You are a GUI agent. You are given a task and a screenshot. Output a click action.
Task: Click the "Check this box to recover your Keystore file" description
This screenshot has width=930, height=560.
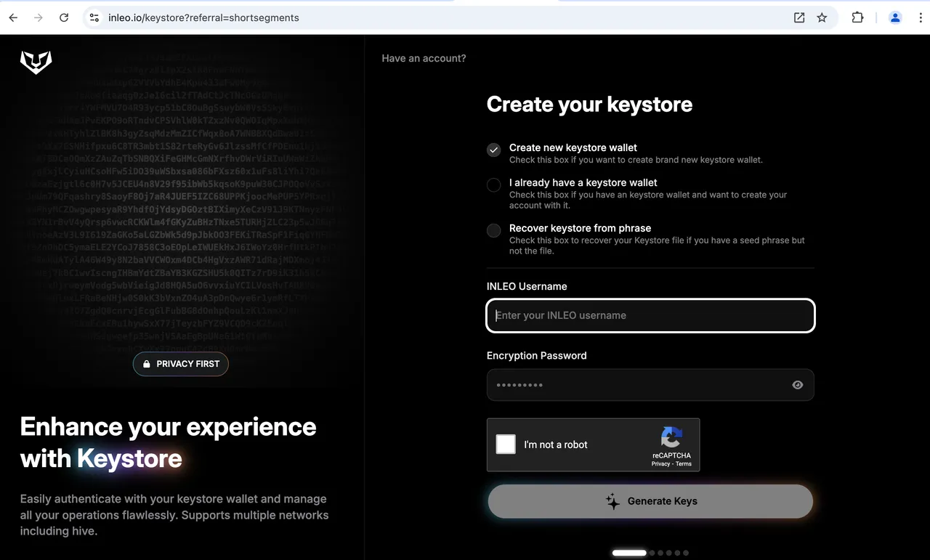(657, 245)
